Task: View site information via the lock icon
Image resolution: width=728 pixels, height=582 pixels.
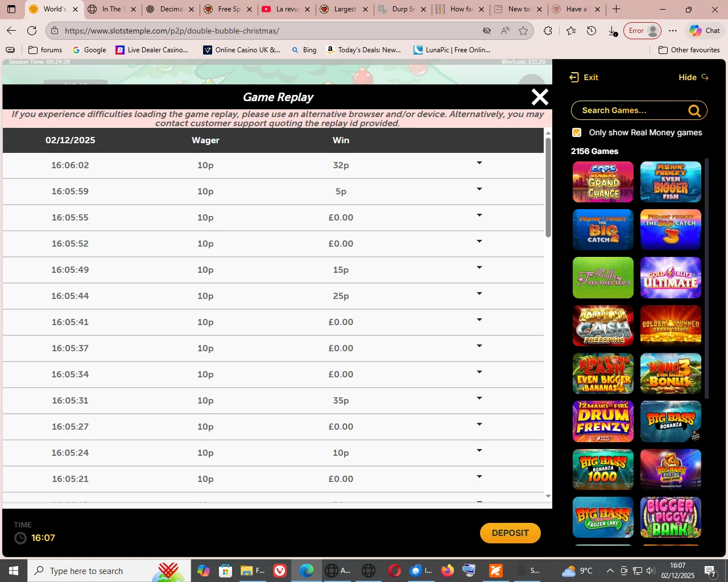Action: (x=54, y=31)
